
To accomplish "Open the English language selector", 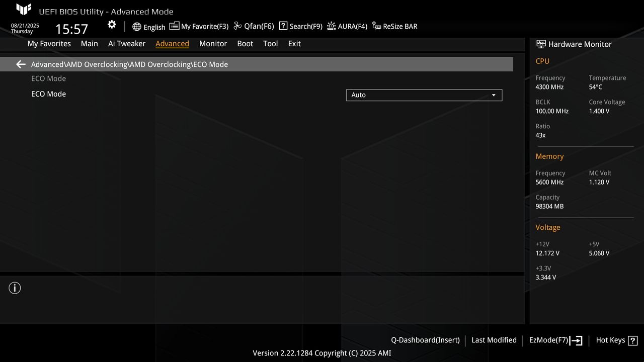I will [x=148, y=26].
